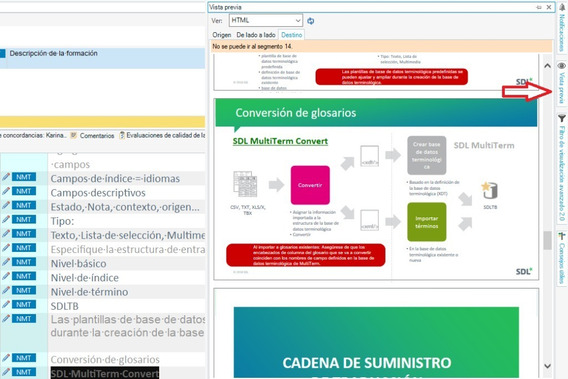This screenshot has height=379, width=568.
Task: Click pencil icon beside Estado, Nota, contexto segment
Action: pyautogui.click(x=5, y=205)
